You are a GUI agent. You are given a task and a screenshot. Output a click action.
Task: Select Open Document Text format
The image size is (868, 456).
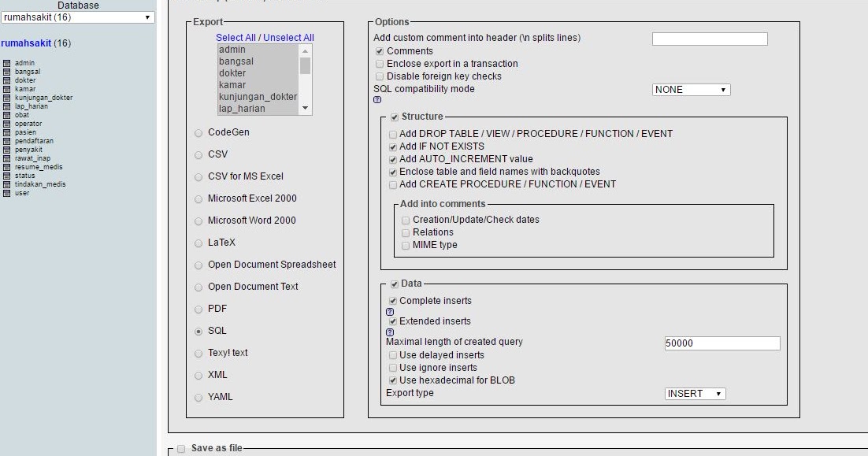[x=198, y=287]
